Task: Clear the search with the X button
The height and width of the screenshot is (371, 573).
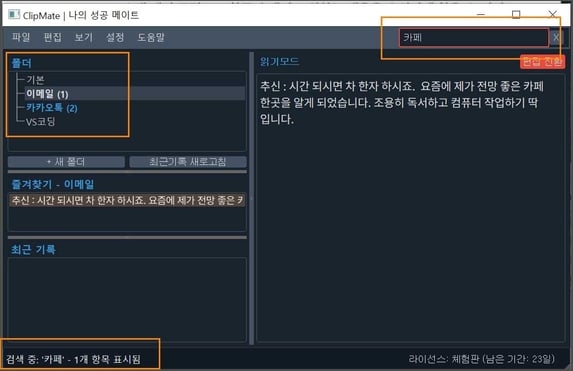Action: pos(556,37)
